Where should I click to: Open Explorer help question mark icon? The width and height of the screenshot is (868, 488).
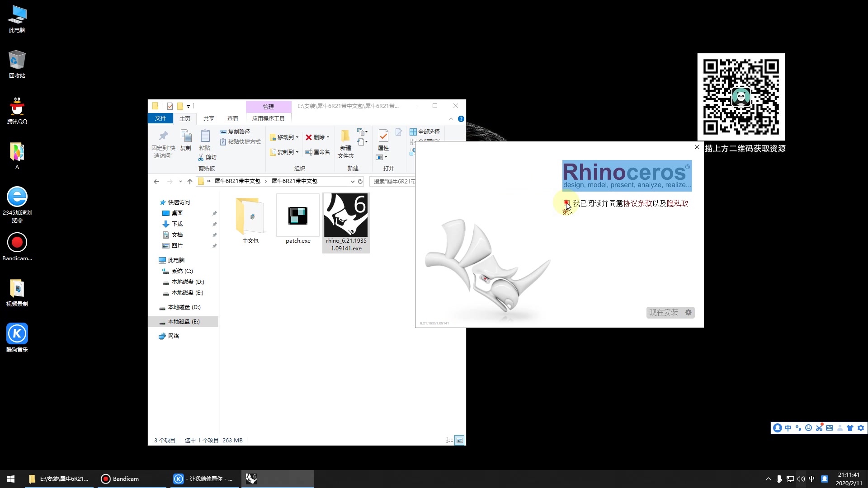coord(461,119)
